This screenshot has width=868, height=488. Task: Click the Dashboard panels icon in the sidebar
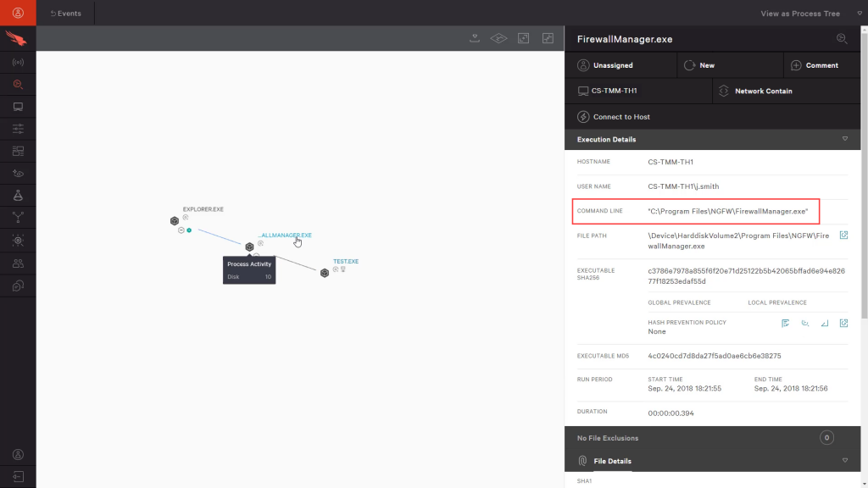pos(19,150)
